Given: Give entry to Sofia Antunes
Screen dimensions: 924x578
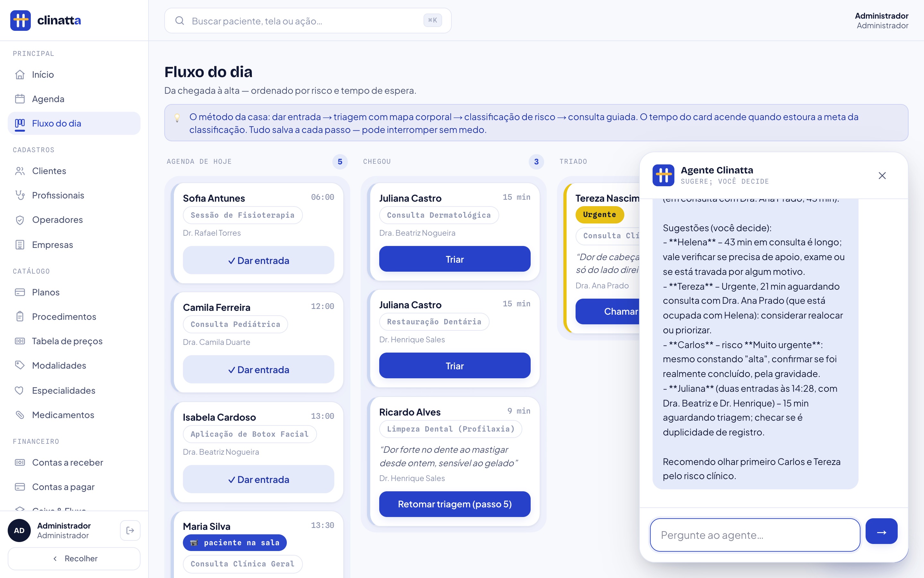Looking at the screenshot, I should click(259, 260).
